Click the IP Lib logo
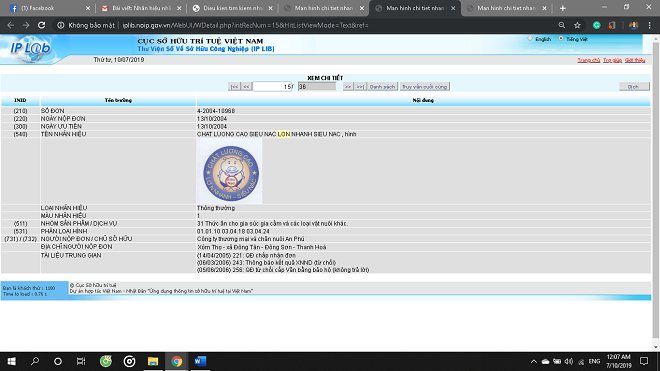This screenshot has width=660, height=371. click(x=30, y=49)
